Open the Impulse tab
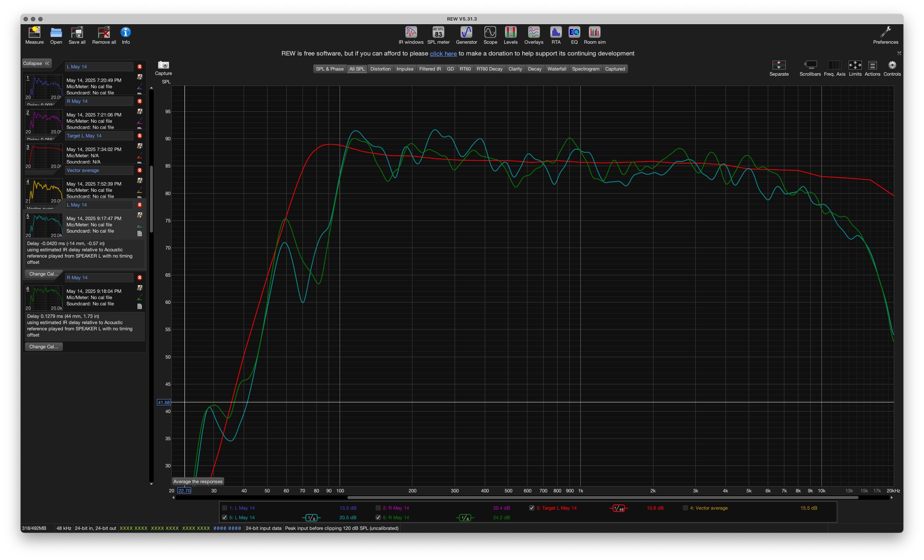The image size is (924, 560). [x=405, y=69]
